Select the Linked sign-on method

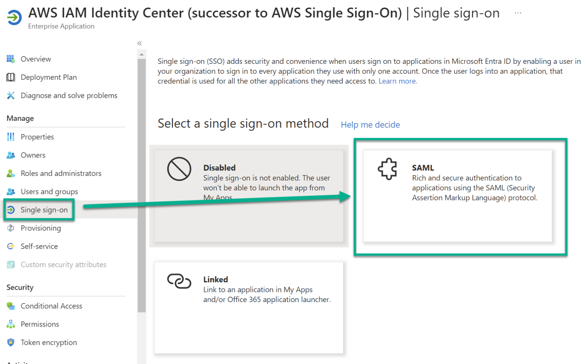click(250, 307)
